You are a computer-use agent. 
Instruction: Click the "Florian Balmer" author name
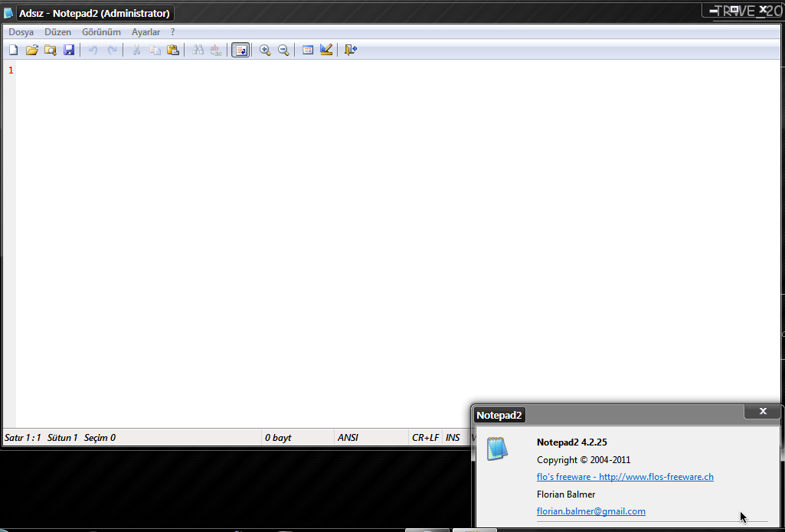pos(566,494)
